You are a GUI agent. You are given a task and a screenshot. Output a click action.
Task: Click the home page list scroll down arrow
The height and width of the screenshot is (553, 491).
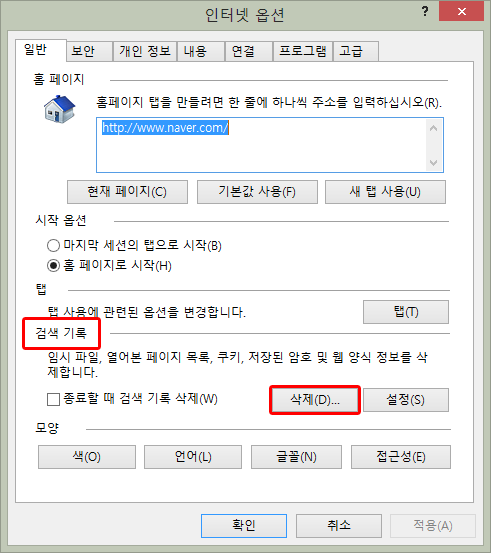click(x=434, y=163)
